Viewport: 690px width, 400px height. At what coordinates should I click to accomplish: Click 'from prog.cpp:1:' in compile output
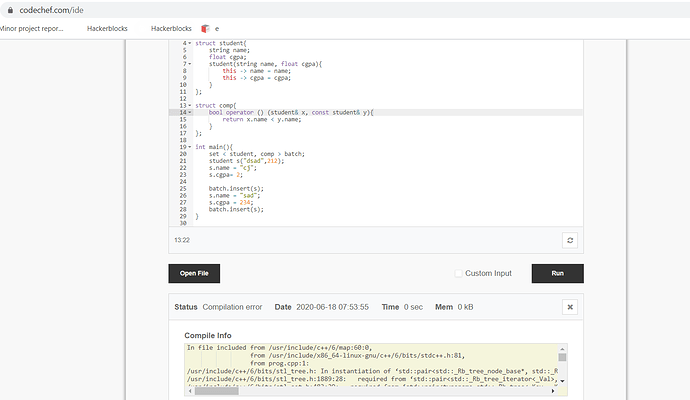coord(279,363)
